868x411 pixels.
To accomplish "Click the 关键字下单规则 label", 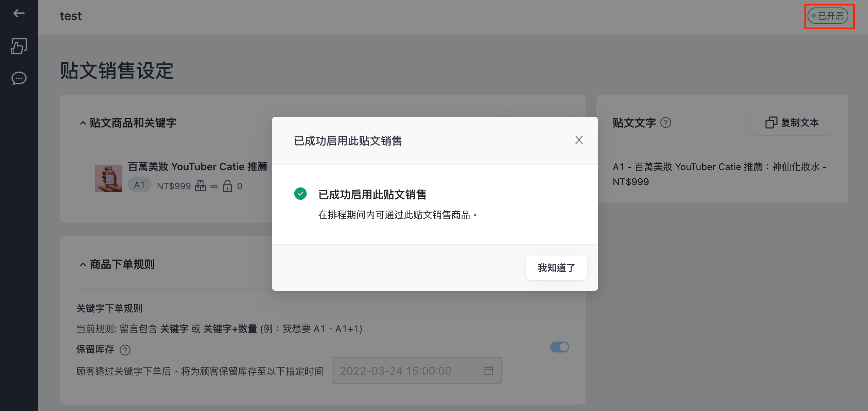I will pos(109,308).
